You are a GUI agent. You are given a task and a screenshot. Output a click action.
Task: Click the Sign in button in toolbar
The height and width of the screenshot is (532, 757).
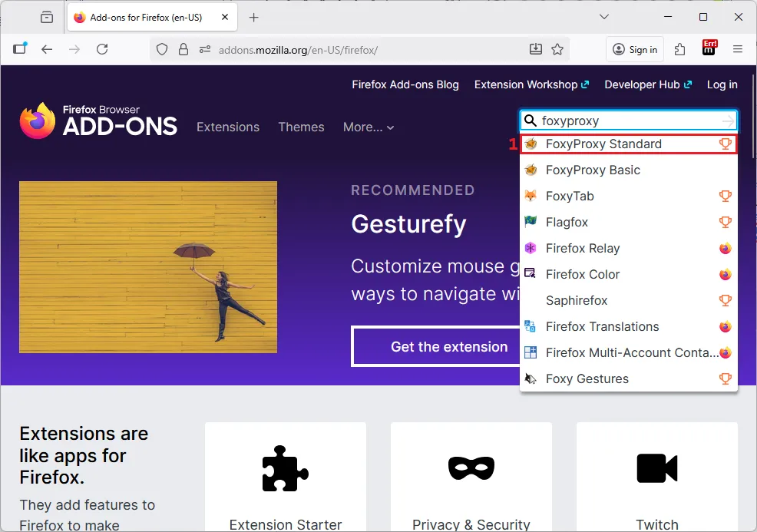click(635, 49)
